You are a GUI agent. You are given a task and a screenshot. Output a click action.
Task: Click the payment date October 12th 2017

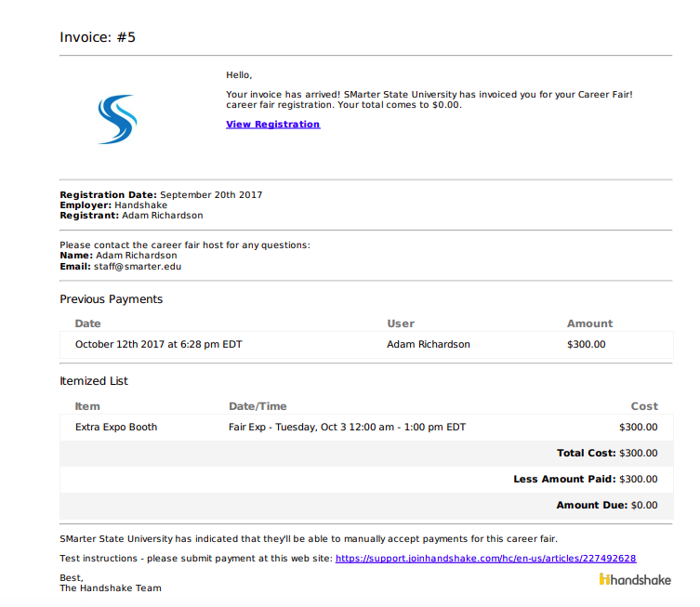point(158,345)
